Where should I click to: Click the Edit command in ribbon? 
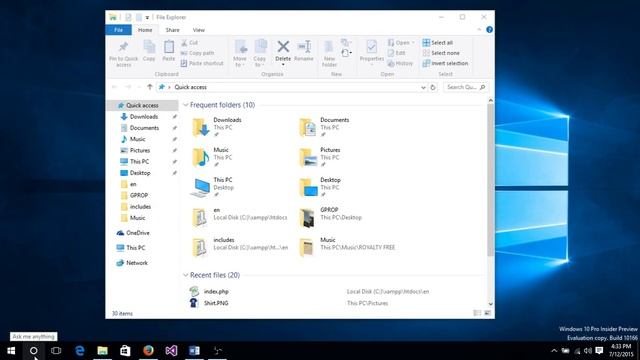click(396, 53)
